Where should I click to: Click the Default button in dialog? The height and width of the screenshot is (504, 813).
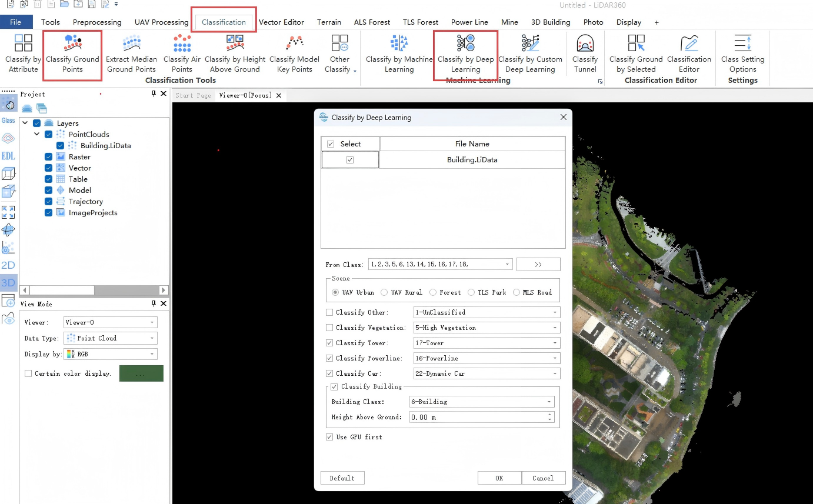(342, 478)
